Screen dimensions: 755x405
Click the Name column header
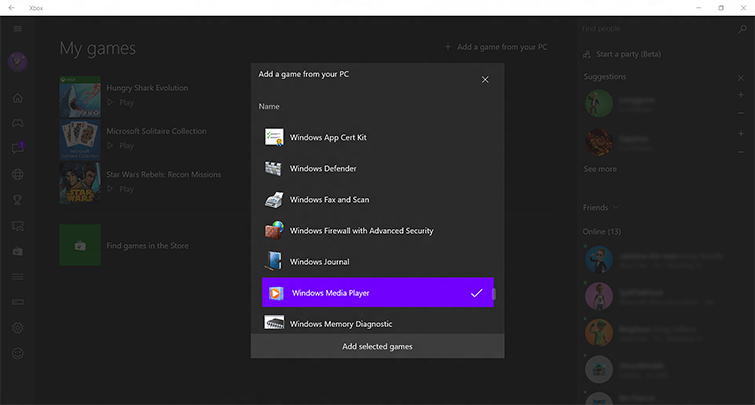(x=269, y=106)
